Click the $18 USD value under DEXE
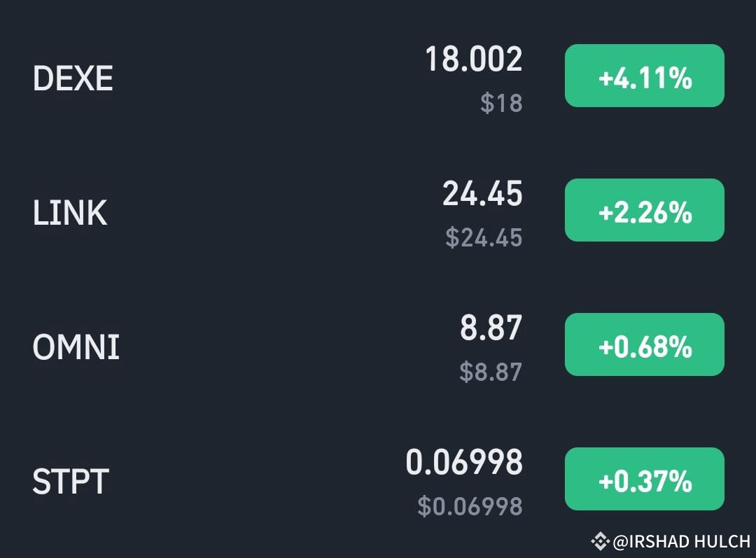The width and height of the screenshot is (756, 558). click(503, 103)
